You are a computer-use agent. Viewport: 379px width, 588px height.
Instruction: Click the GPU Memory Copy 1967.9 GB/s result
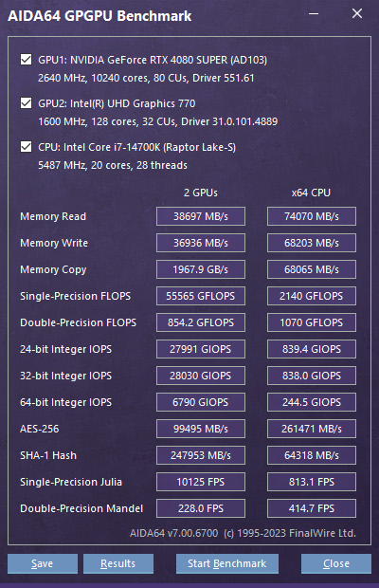tap(201, 269)
